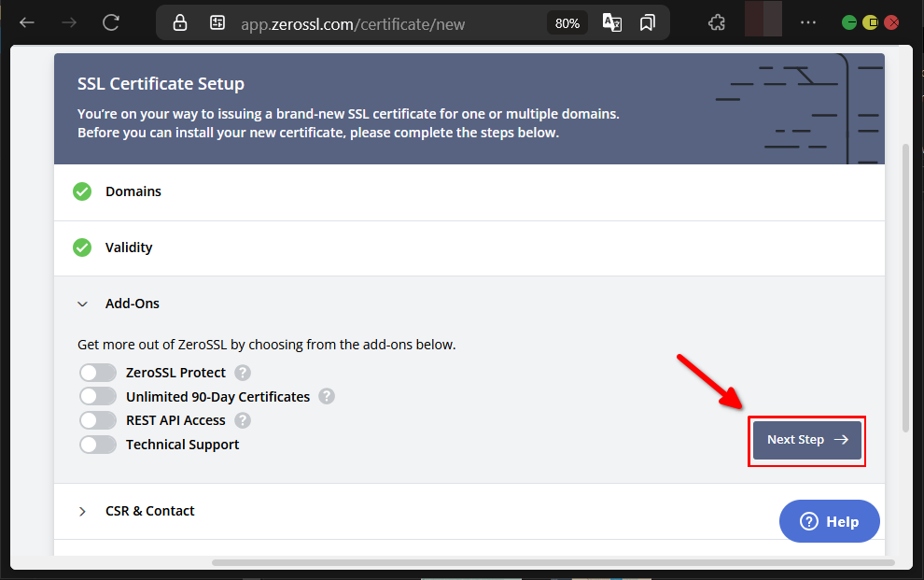Click the SSL Certificate Setup heading
The height and width of the screenshot is (580, 924).
click(x=161, y=84)
